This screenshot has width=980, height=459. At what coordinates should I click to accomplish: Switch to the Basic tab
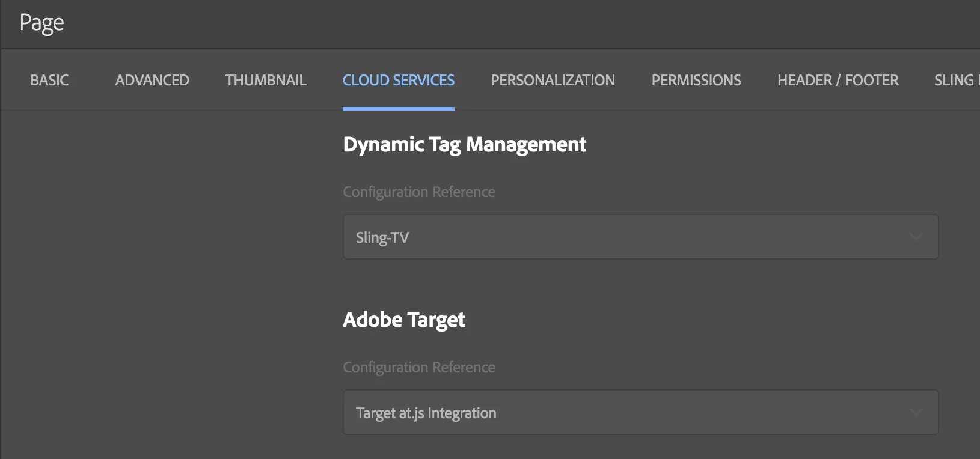49,80
